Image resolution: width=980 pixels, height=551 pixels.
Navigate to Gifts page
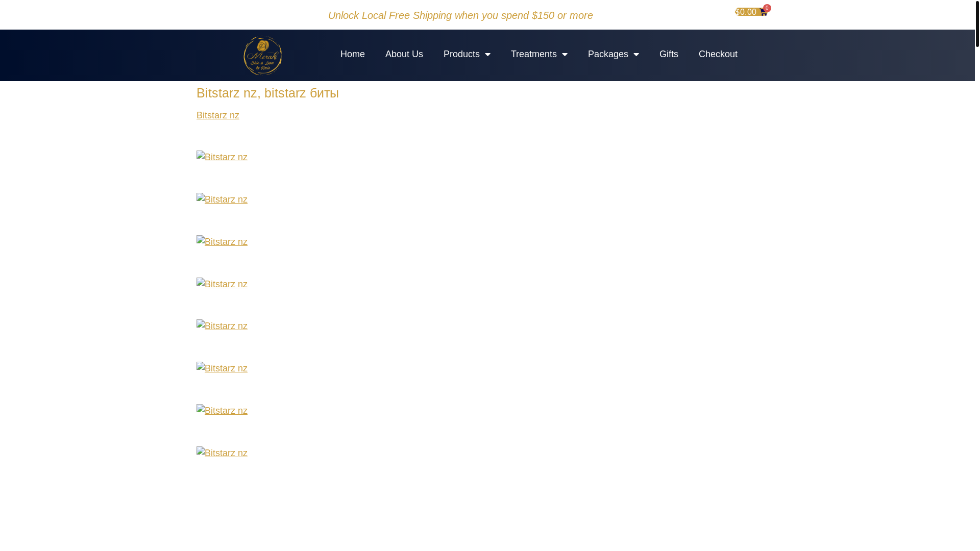click(x=669, y=54)
